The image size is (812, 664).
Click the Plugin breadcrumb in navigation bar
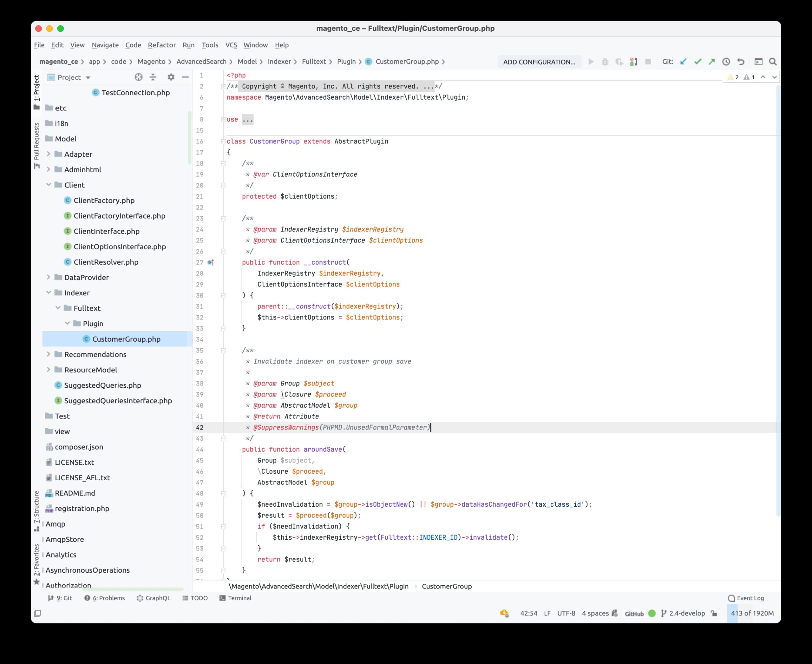346,62
